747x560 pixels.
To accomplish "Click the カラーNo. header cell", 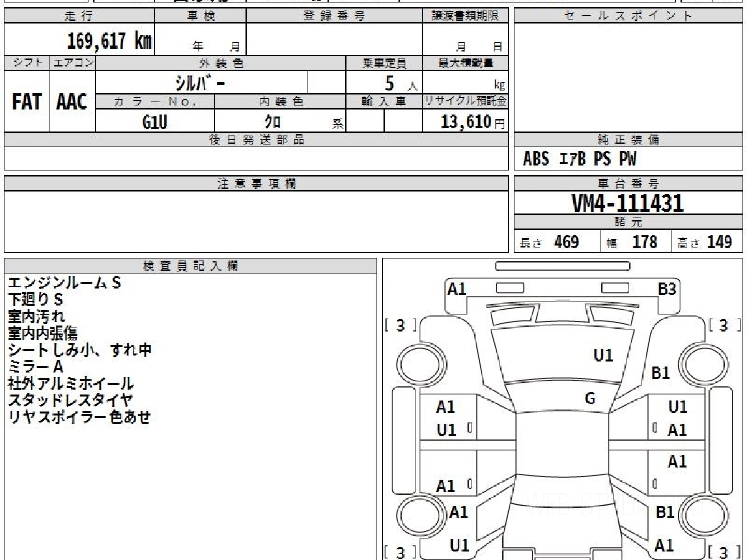I will click(x=155, y=101).
